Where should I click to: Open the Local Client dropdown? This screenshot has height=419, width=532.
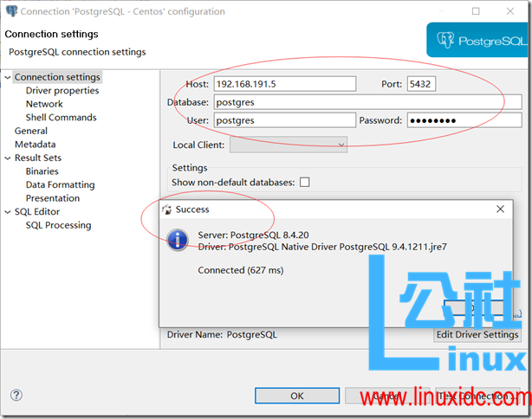pos(288,145)
